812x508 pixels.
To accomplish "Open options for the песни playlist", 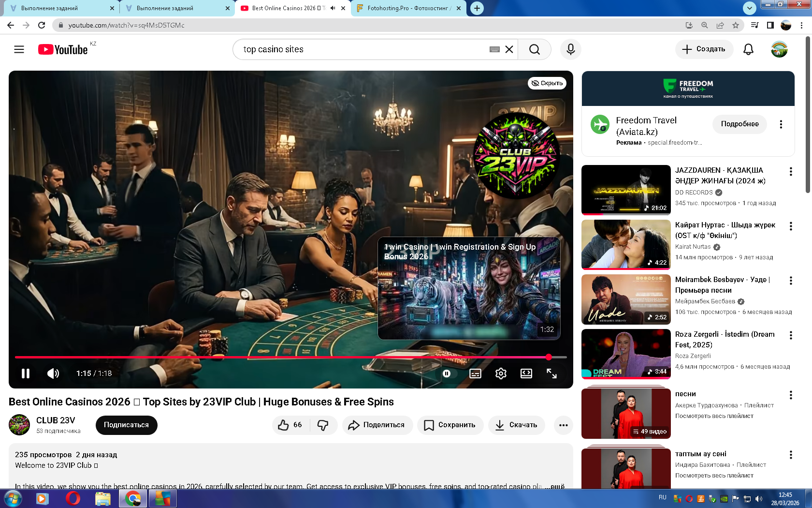I will [x=791, y=395].
